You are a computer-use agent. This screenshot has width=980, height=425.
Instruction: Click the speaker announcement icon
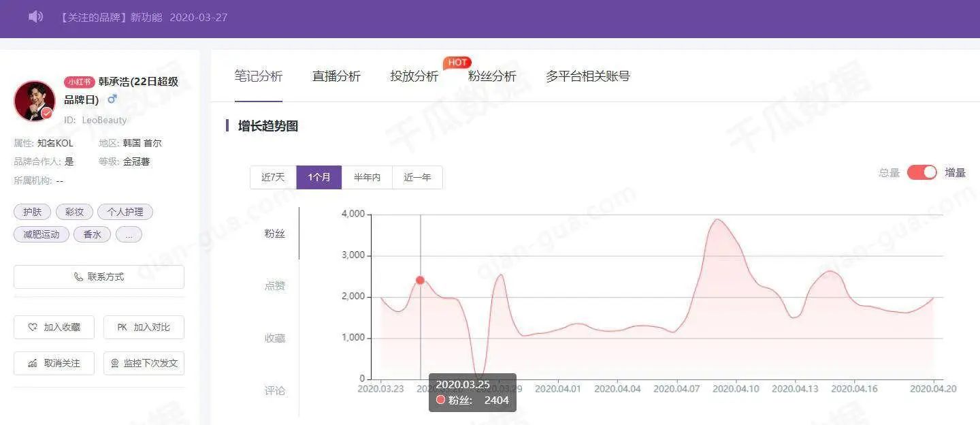pyautogui.click(x=35, y=16)
